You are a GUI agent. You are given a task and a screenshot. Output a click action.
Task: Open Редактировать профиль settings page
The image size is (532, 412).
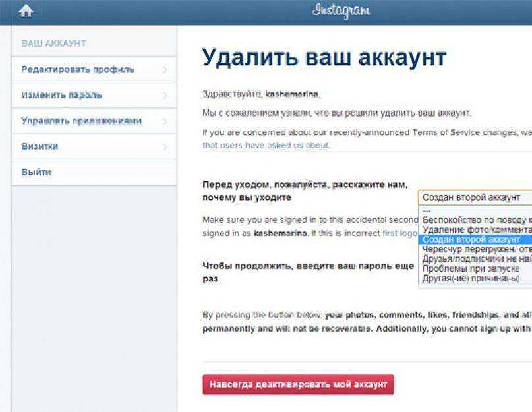click(94, 69)
